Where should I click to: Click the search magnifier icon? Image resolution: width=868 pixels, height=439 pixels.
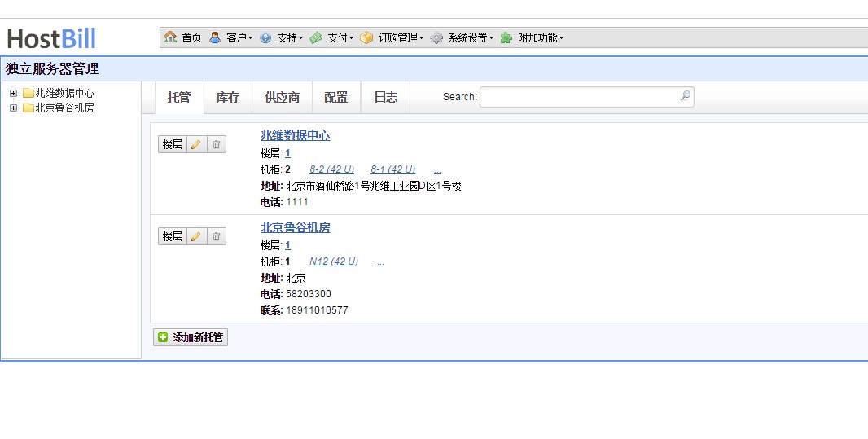[686, 96]
